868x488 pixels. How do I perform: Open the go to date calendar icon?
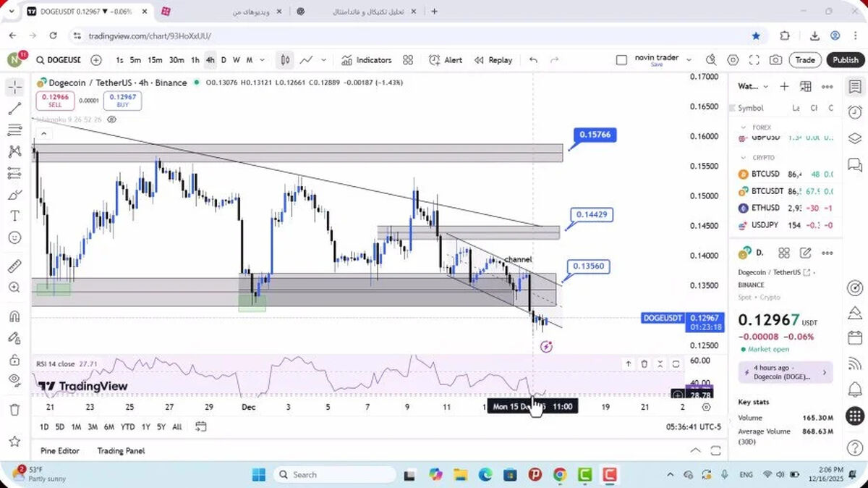[x=202, y=427]
